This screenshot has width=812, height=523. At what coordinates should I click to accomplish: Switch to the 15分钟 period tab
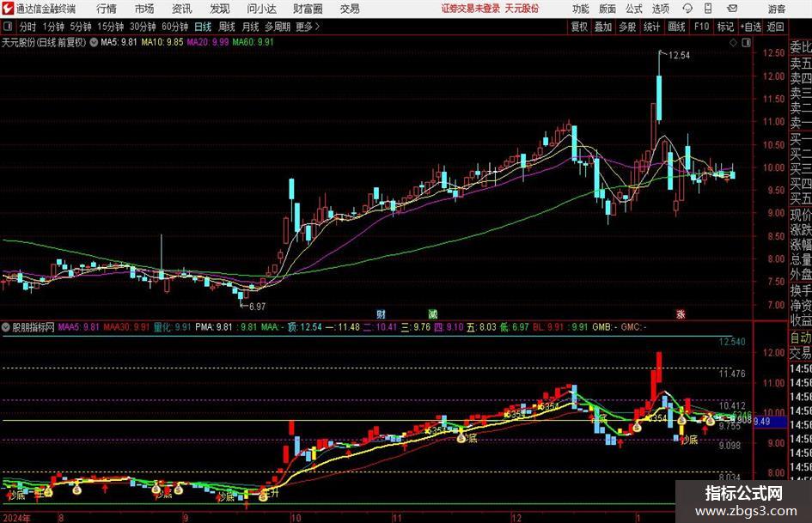pyautogui.click(x=110, y=27)
